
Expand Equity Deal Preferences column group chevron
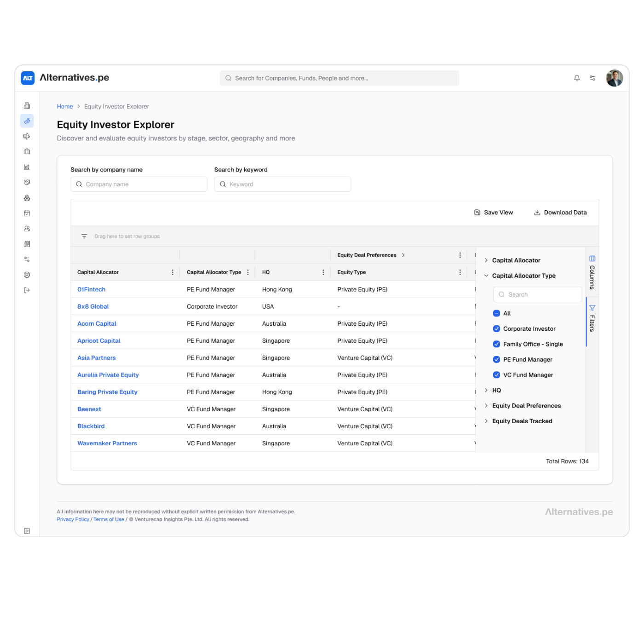click(x=403, y=255)
